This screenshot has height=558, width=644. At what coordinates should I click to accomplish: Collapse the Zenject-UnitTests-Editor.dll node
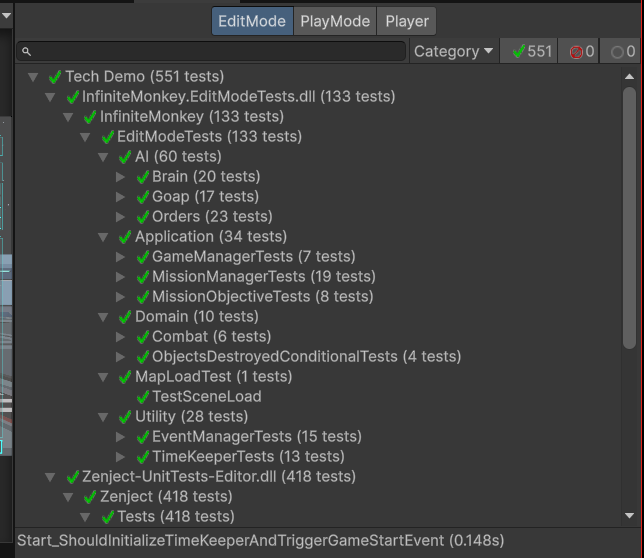51,477
